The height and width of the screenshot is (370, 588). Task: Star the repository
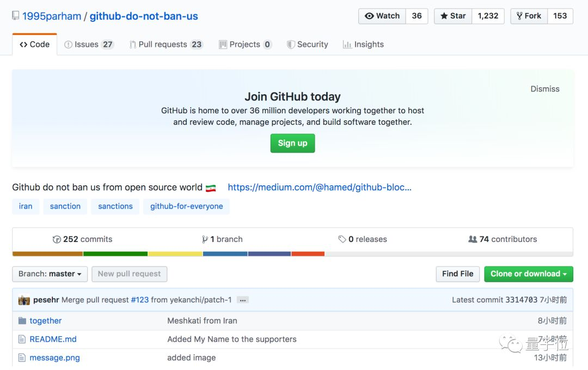(453, 16)
